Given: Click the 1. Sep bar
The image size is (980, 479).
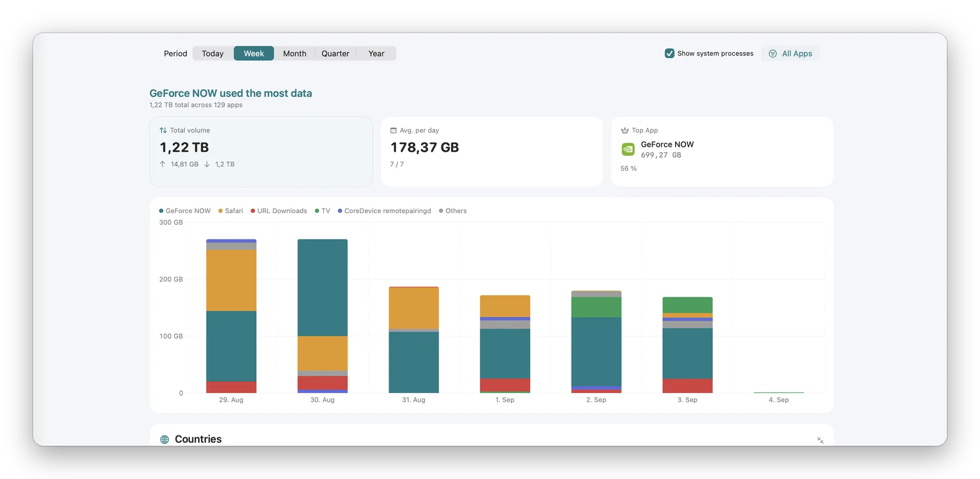Looking at the screenshot, I should pos(505,344).
